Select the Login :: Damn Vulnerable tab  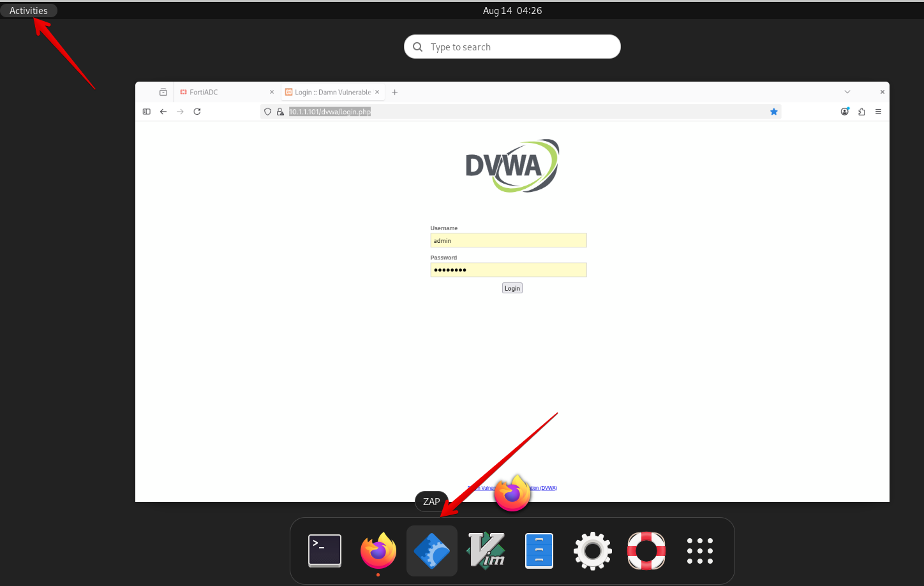click(329, 92)
